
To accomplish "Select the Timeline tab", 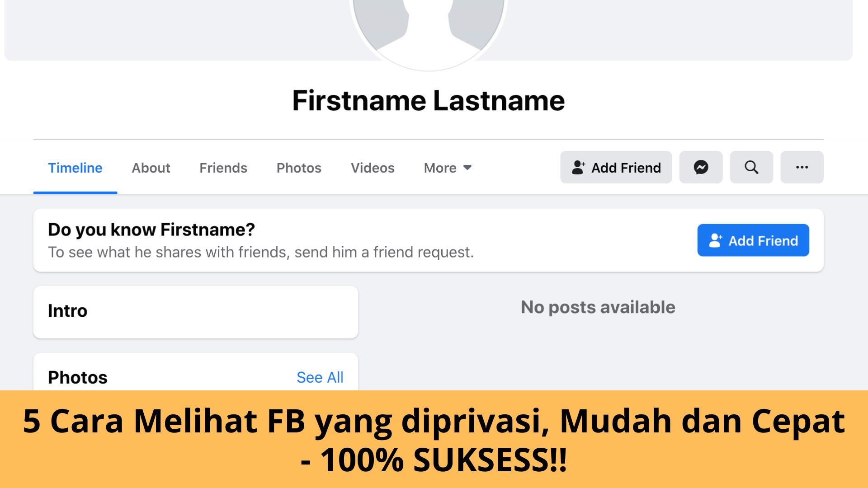I will tap(75, 168).
